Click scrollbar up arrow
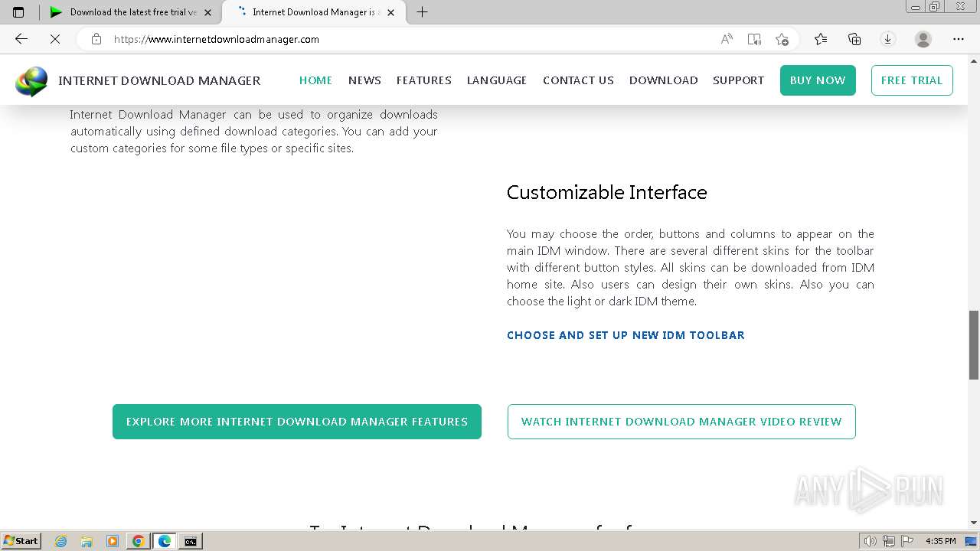The height and width of the screenshot is (551, 980). pyautogui.click(x=974, y=60)
